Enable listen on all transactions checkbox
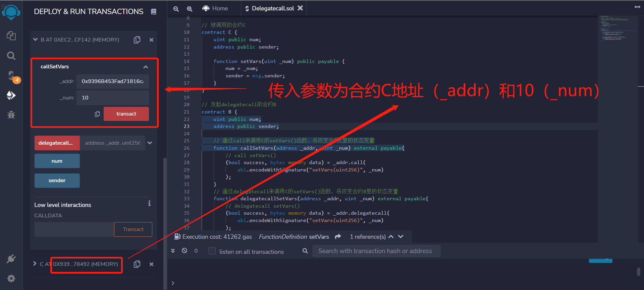This screenshot has width=644, height=290. tap(212, 251)
